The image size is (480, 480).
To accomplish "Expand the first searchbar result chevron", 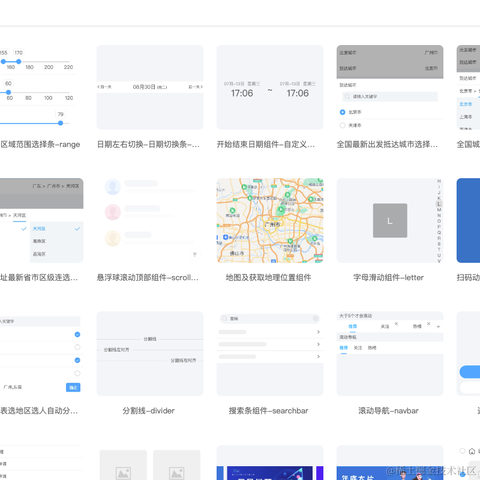I will 318,332.
